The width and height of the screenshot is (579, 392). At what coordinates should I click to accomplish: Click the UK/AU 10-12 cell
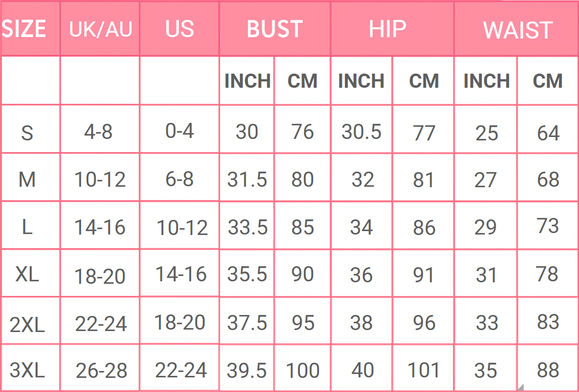(x=100, y=180)
